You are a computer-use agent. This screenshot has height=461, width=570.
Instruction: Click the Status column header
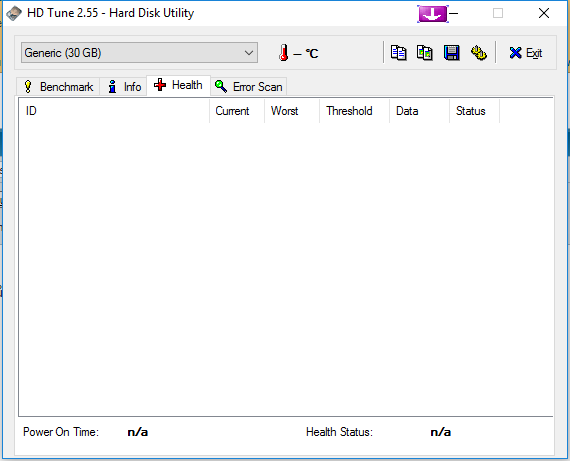click(475, 111)
